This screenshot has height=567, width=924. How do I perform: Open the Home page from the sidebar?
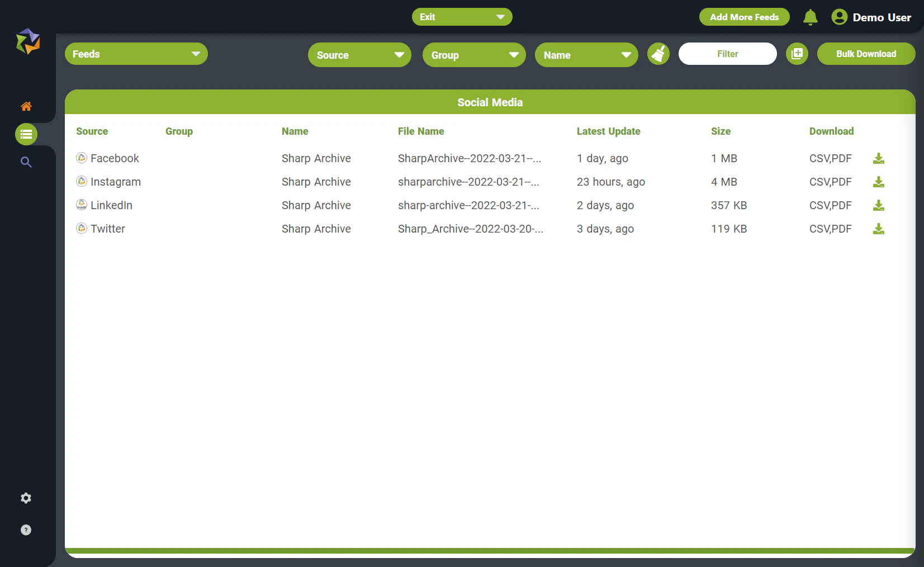click(26, 107)
